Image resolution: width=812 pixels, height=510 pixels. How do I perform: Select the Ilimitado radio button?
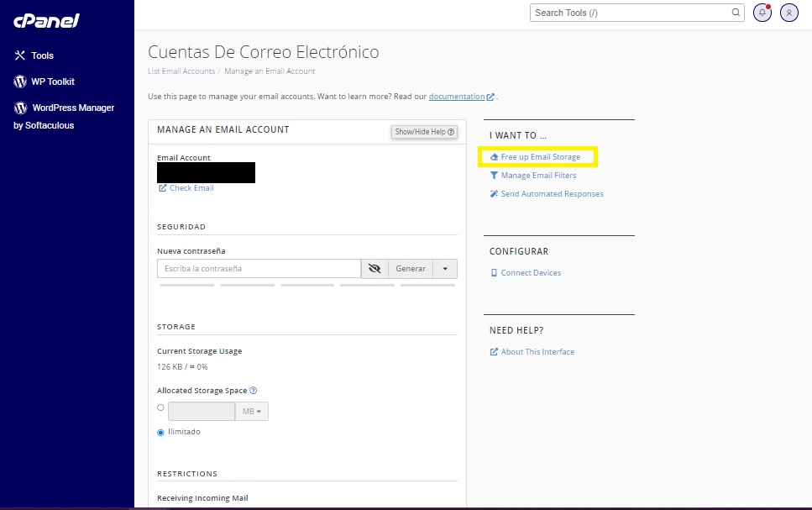point(160,433)
